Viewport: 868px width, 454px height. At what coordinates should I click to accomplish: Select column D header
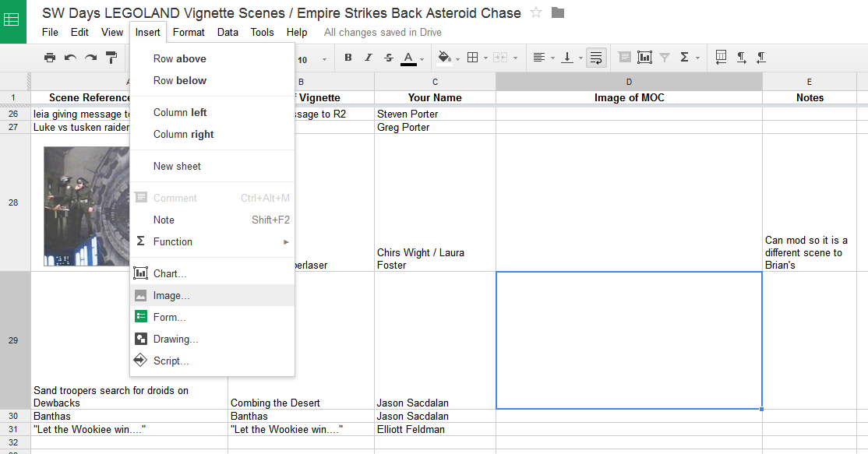[629, 81]
